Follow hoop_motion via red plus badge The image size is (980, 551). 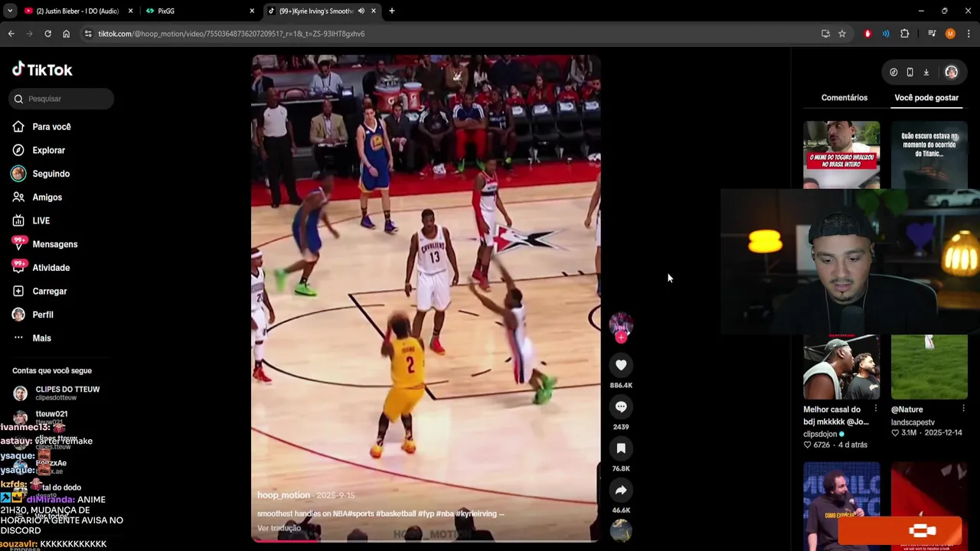click(x=621, y=337)
